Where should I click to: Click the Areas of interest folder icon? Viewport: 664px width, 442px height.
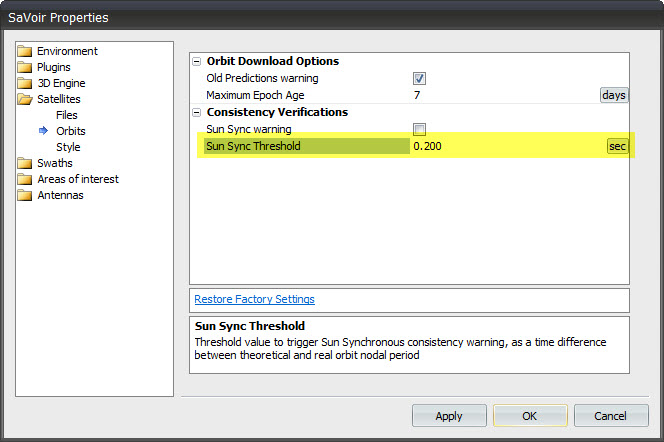tap(26, 180)
